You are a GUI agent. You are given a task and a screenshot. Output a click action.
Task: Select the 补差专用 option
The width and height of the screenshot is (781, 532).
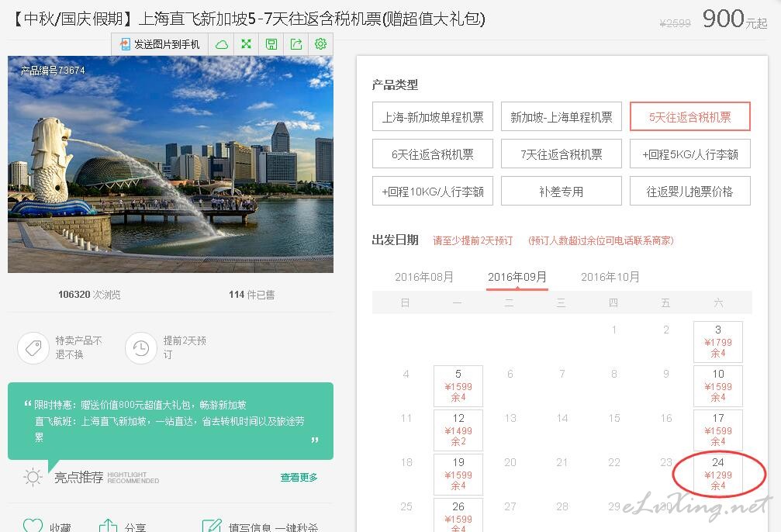point(562,192)
